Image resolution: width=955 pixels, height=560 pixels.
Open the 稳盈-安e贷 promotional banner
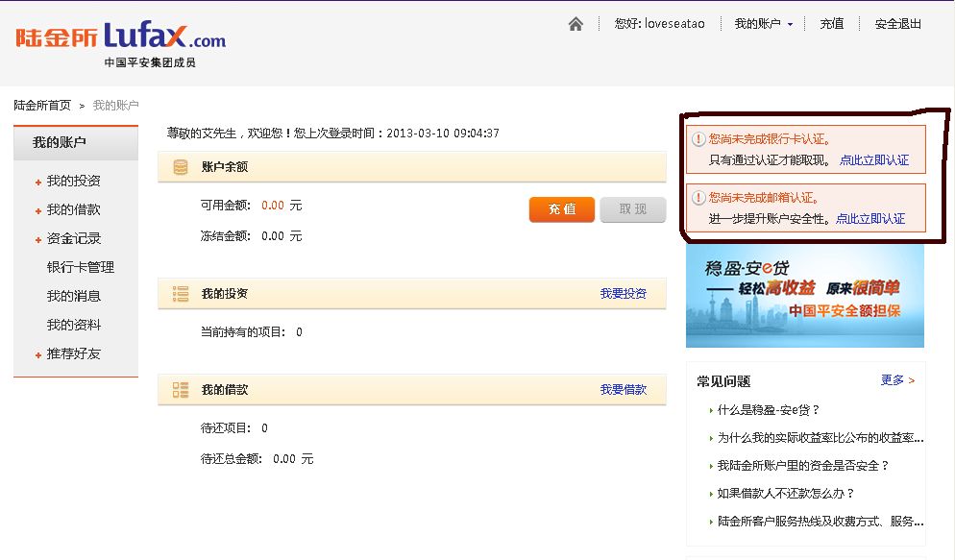click(804, 295)
